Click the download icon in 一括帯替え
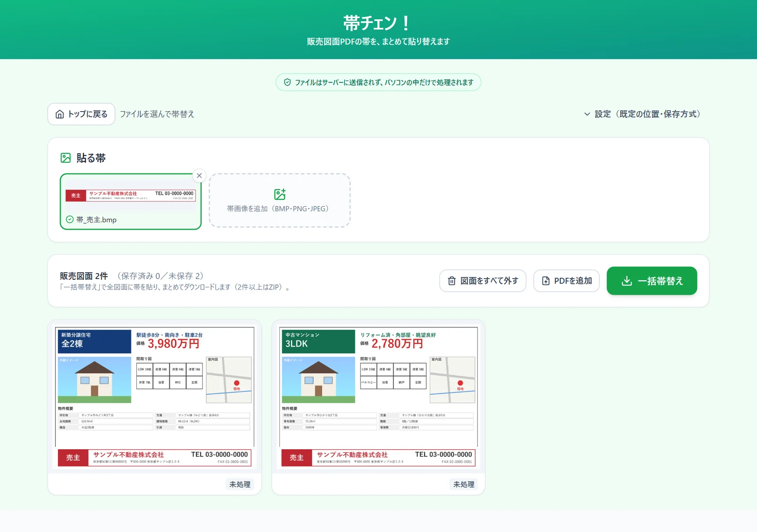The height and width of the screenshot is (532, 757). (x=627, y=281)
